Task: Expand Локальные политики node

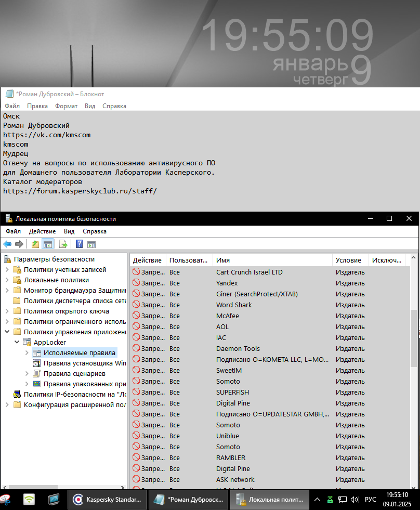Action: coord(7,280)
